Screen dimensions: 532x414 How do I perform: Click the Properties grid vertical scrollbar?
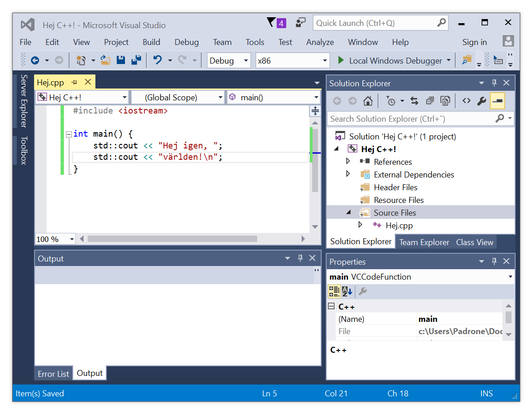pyautogui.click(x=508, y=320)
